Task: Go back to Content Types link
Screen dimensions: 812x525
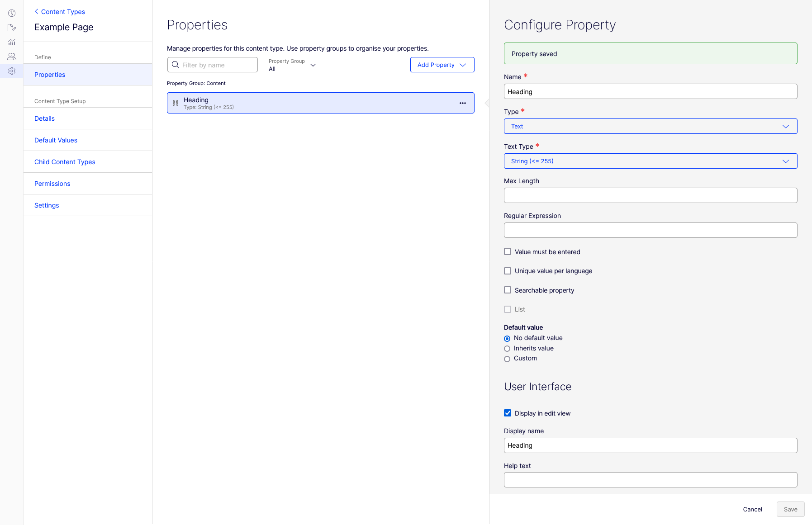Action: tap(60, 12)
